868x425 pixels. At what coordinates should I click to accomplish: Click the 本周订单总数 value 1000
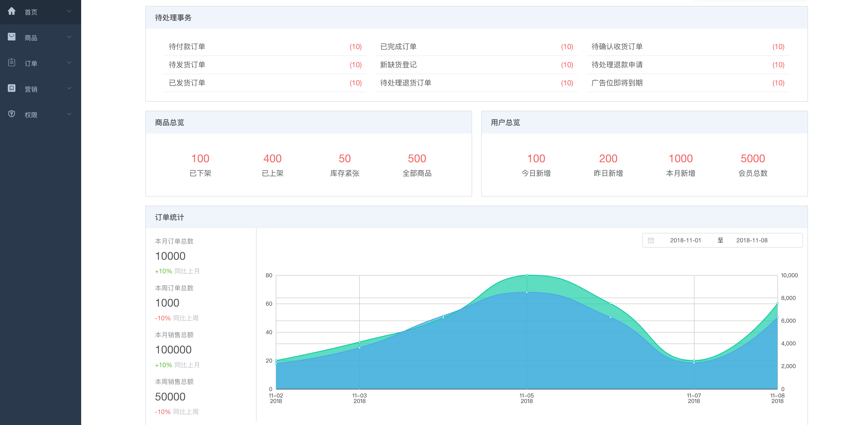coord(167,303)
